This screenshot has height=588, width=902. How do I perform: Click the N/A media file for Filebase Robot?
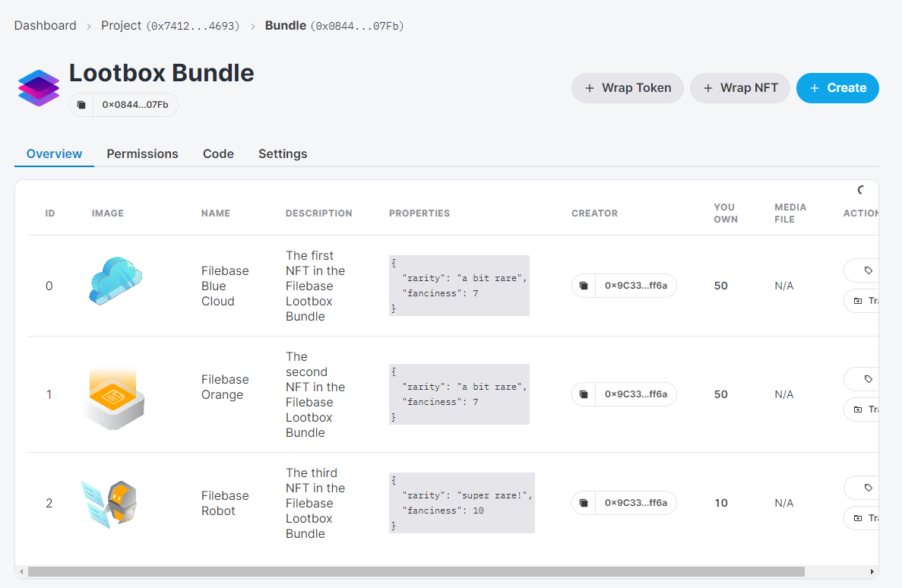[x=784, y=504]
